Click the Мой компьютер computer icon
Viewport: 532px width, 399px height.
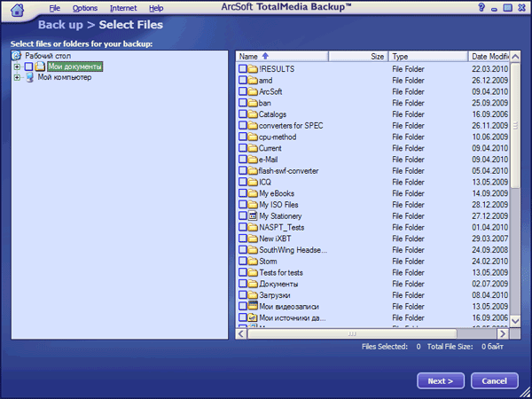(x=30, y=77)
